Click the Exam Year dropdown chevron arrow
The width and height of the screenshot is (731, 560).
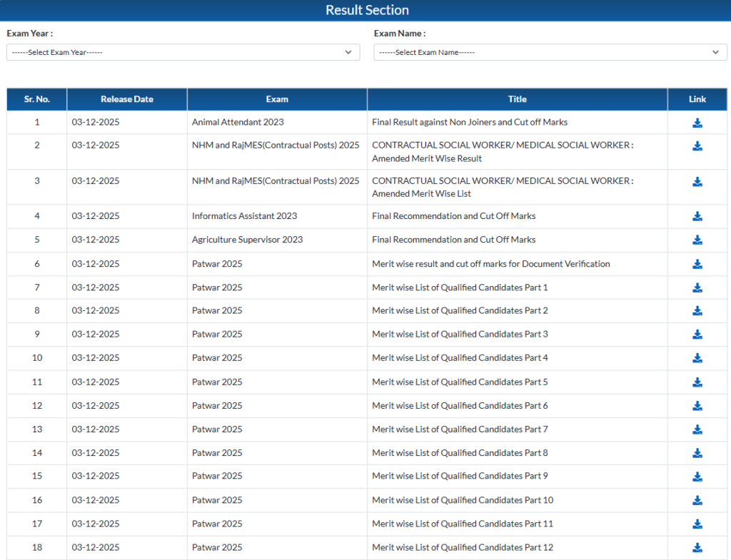[x=348, y=52]
